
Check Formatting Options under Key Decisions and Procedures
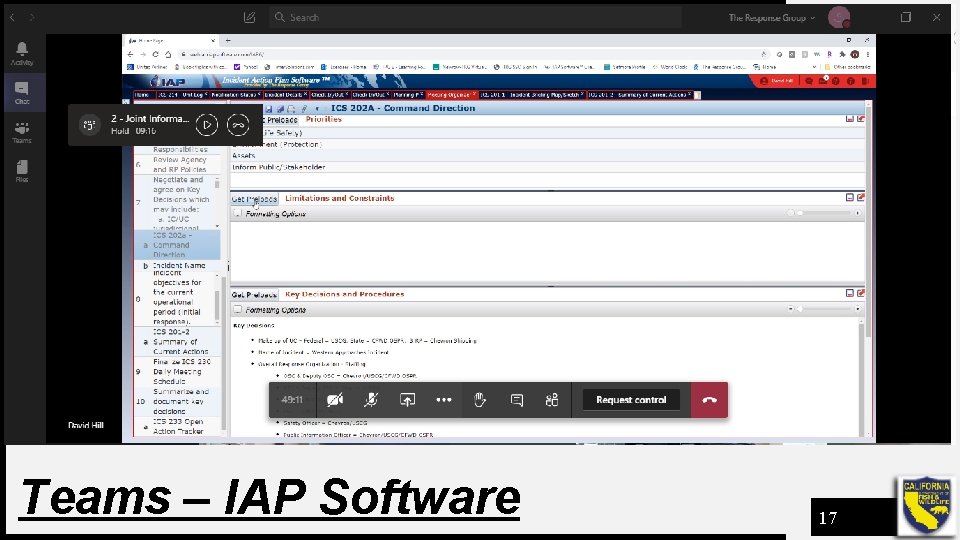point(238,309)
